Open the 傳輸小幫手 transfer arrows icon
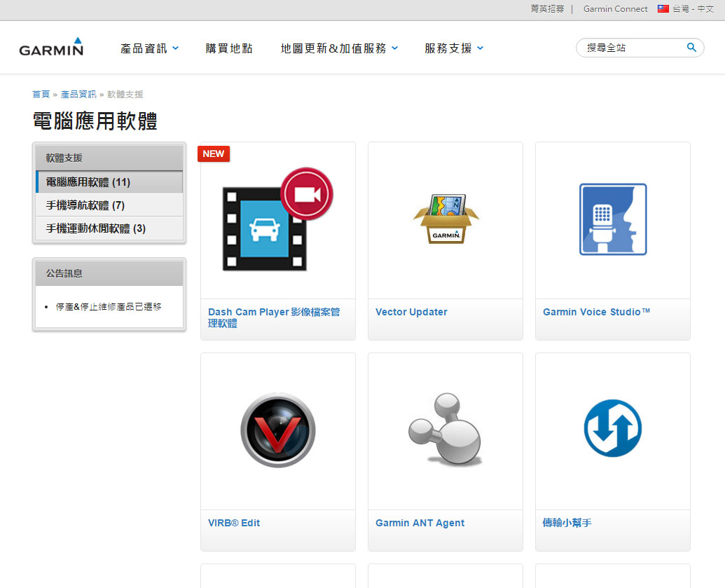 point(613,428)
